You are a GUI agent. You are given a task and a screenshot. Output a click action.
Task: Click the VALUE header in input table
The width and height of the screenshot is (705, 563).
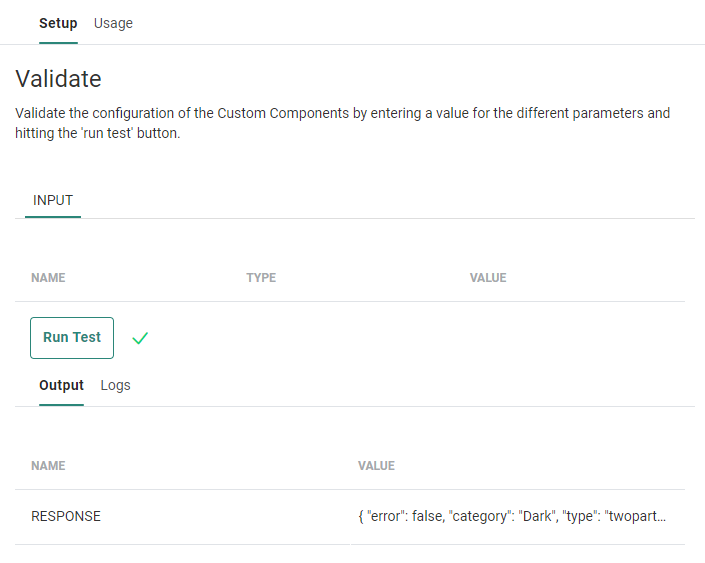488,278
